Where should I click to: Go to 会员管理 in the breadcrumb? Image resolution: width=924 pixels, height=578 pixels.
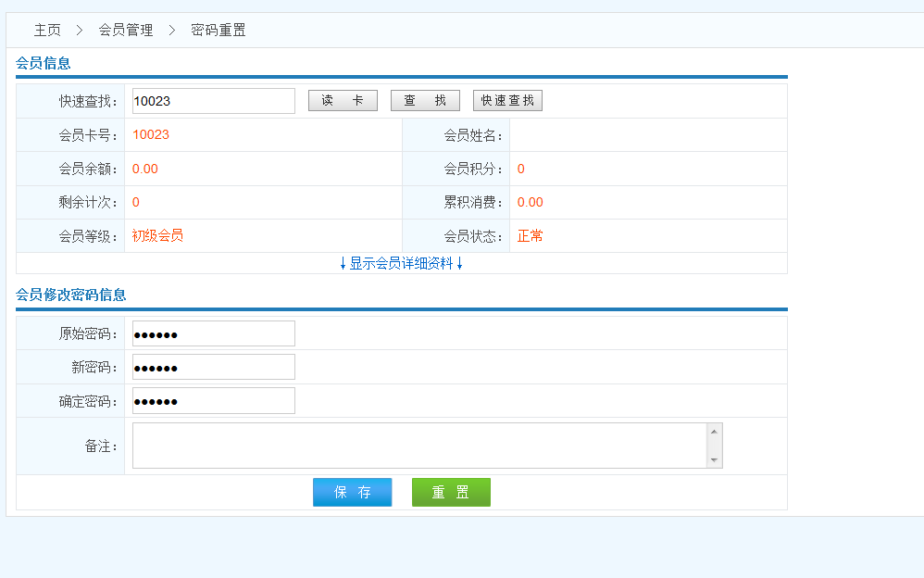coord(126,31)
